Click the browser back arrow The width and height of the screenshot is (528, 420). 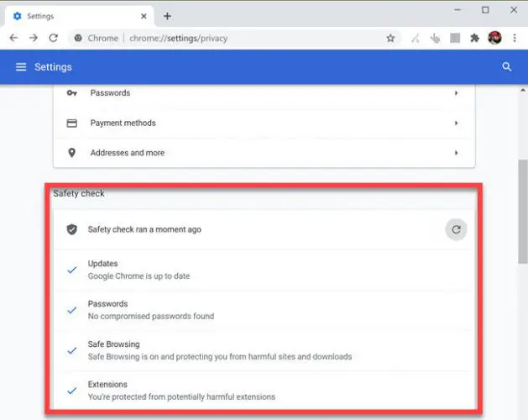(x=13, y=38)
